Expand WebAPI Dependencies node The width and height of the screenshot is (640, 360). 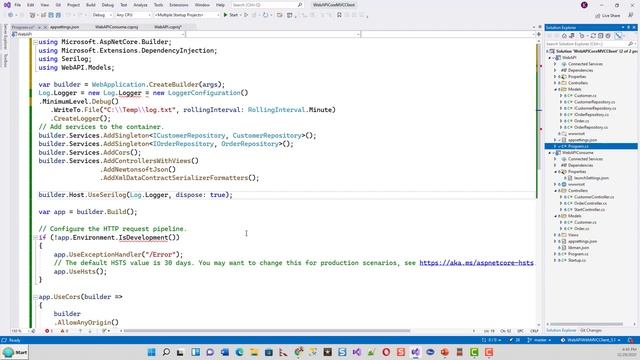(555, 70)
